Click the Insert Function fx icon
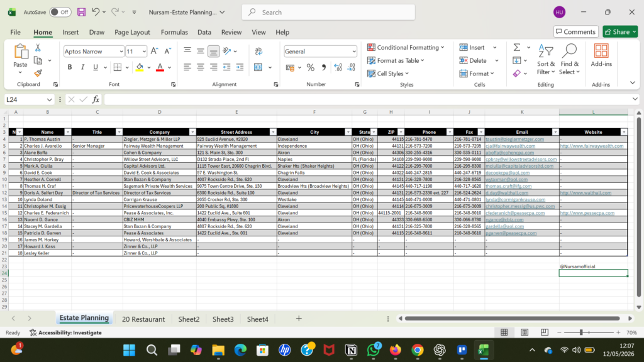This screenshot has width=644, height=362. [96, 99]
